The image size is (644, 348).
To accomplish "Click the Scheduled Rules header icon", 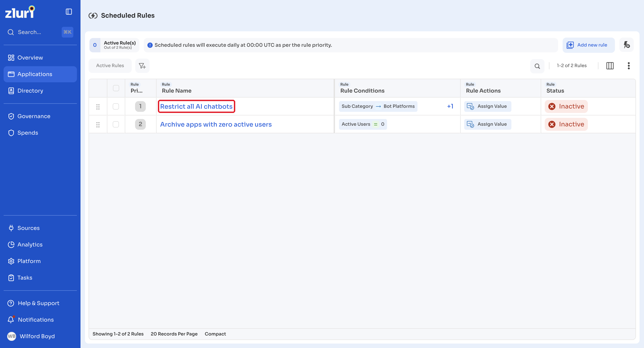I will pyautogui.click(x=93, y=16).
